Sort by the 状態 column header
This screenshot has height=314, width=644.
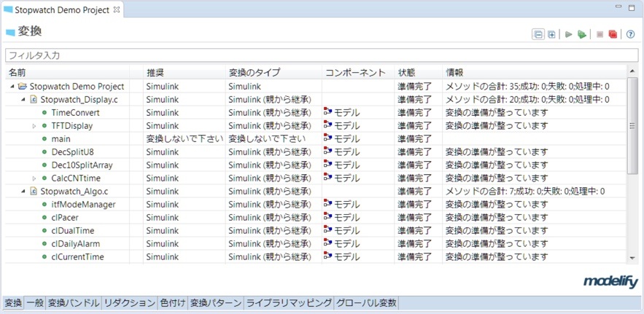(x=419, y=73)
